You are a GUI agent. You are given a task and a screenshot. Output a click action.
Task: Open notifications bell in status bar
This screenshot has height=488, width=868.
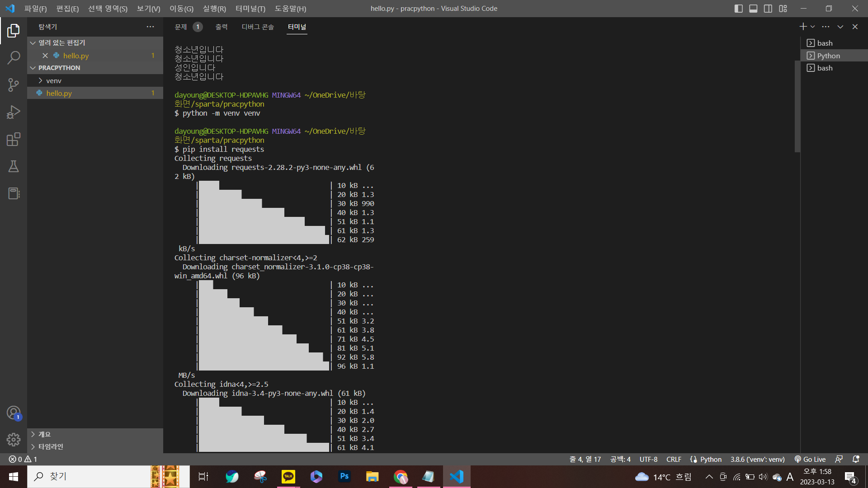click(856, 459)
